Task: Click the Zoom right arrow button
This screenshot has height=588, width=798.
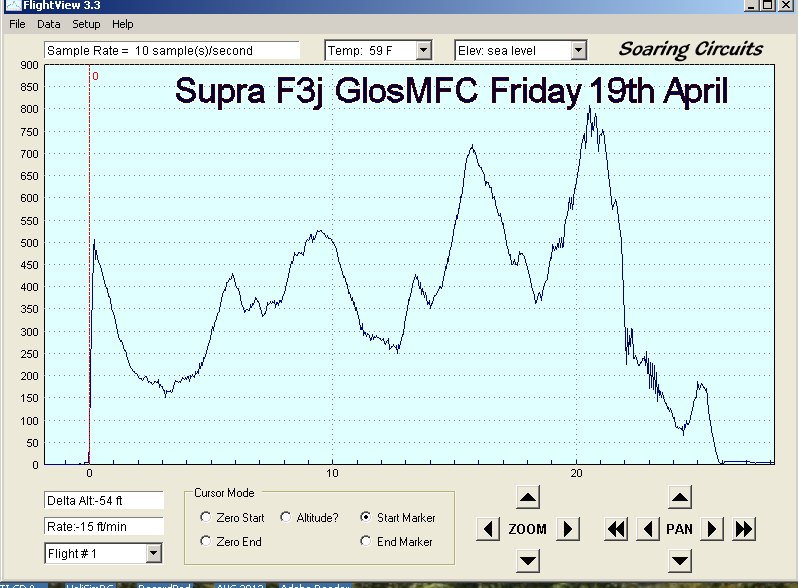Action: click(568, 529)
